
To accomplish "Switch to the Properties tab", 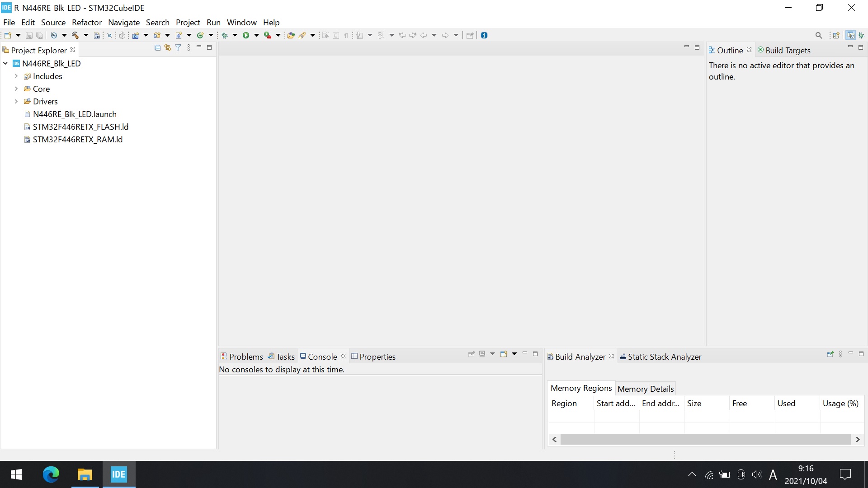I will tap(373, 357).
